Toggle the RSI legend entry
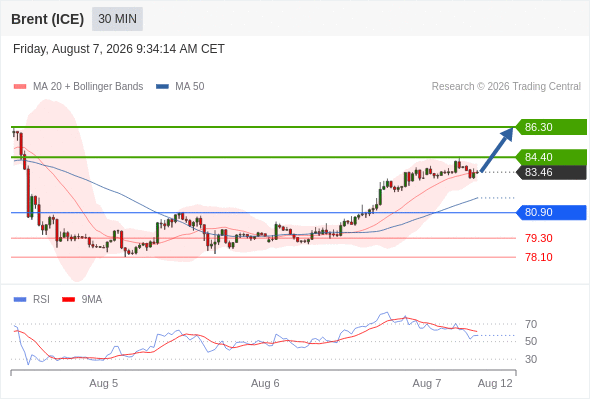 [x=32, y=300]
